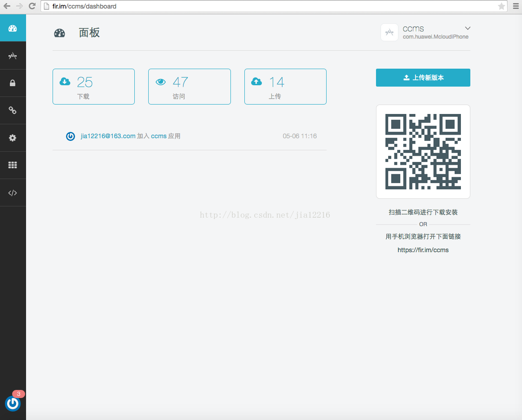Click the red notification badge showing 3

[x=19, y=394]
